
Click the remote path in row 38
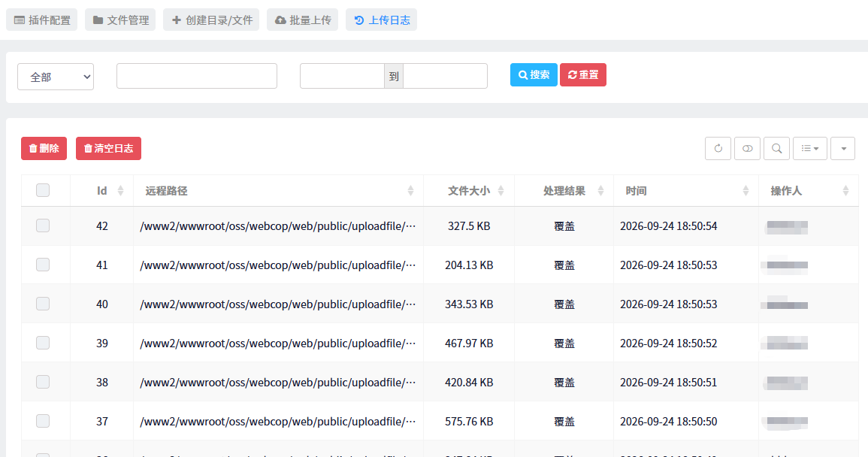(278, 383)
